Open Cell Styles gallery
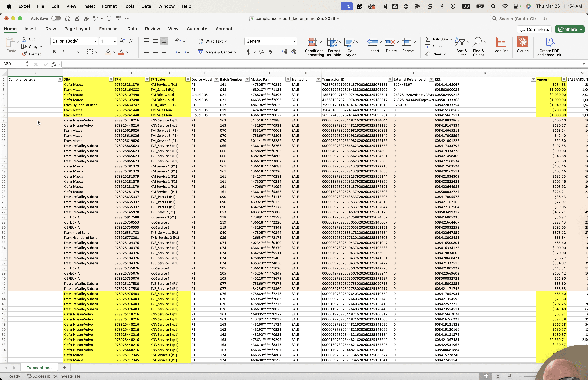The width and height of the screenshot is (588, 380). pos(351,47)
